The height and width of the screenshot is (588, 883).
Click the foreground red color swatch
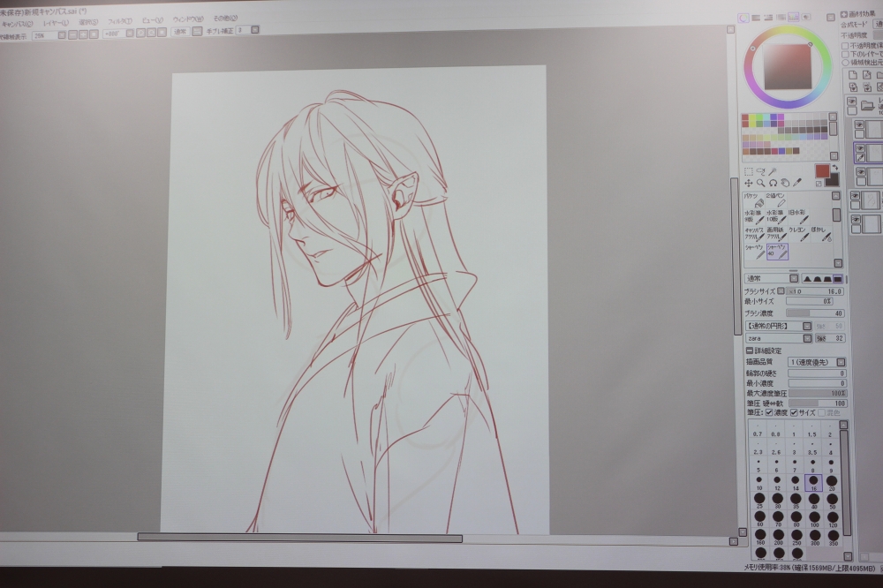pos(823,170)
